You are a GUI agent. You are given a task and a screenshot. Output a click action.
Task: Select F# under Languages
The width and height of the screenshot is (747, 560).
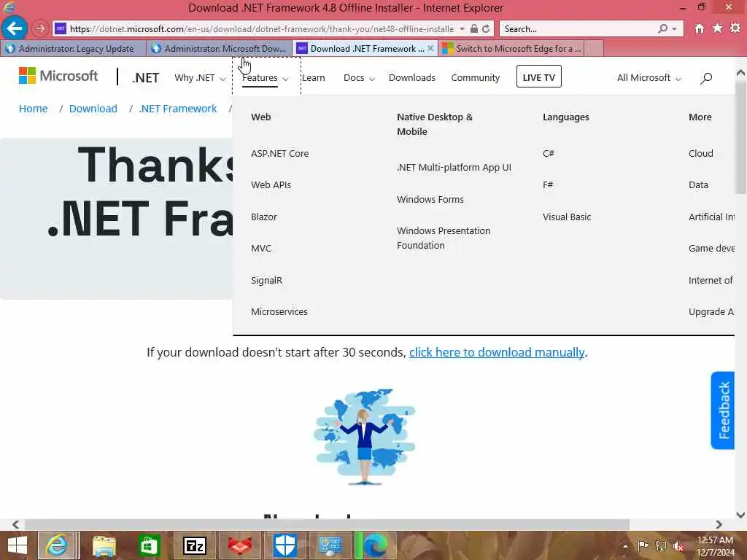pyautogui.click(x=548, y=184)
